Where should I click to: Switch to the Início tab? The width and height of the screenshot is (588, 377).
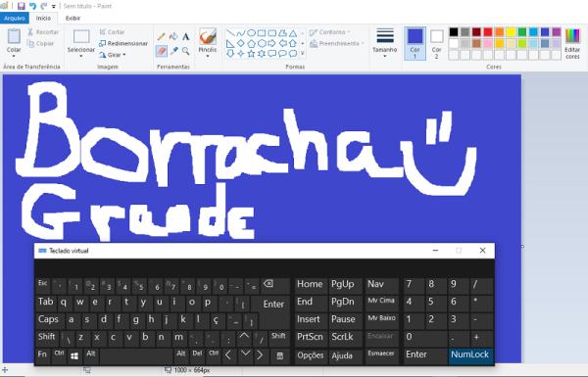click(x=43, y=18)
